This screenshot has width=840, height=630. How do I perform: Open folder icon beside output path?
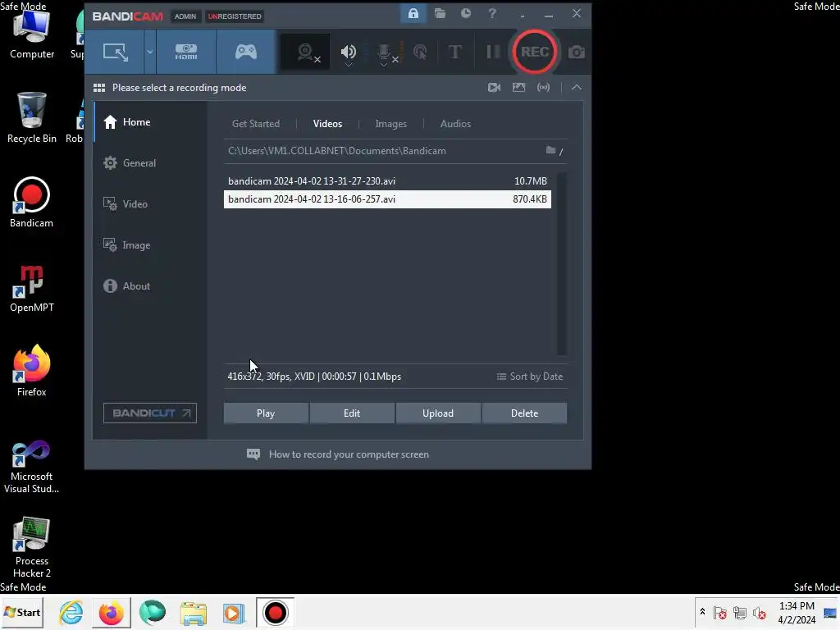(550, 150)
